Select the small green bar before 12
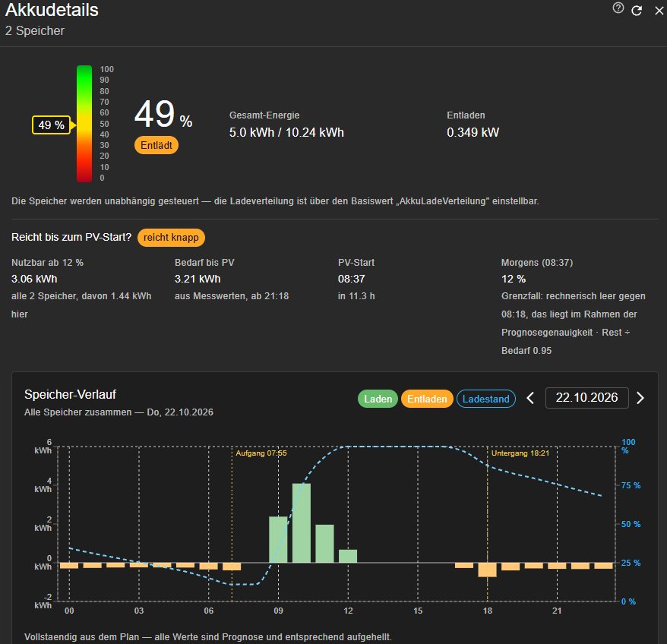The width and height of the screenshot is (667, 644). tap(347, 557)
